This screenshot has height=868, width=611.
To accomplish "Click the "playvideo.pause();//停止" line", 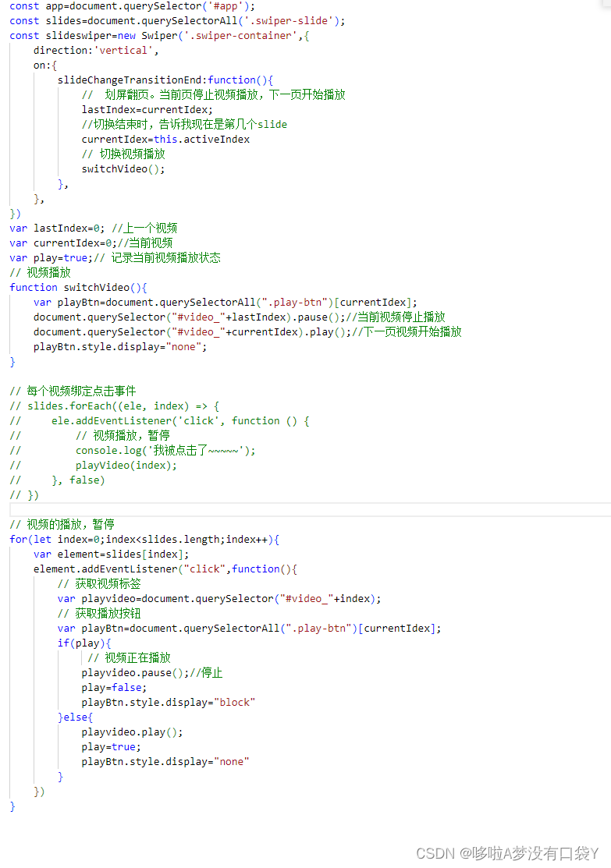I will 152,673.
